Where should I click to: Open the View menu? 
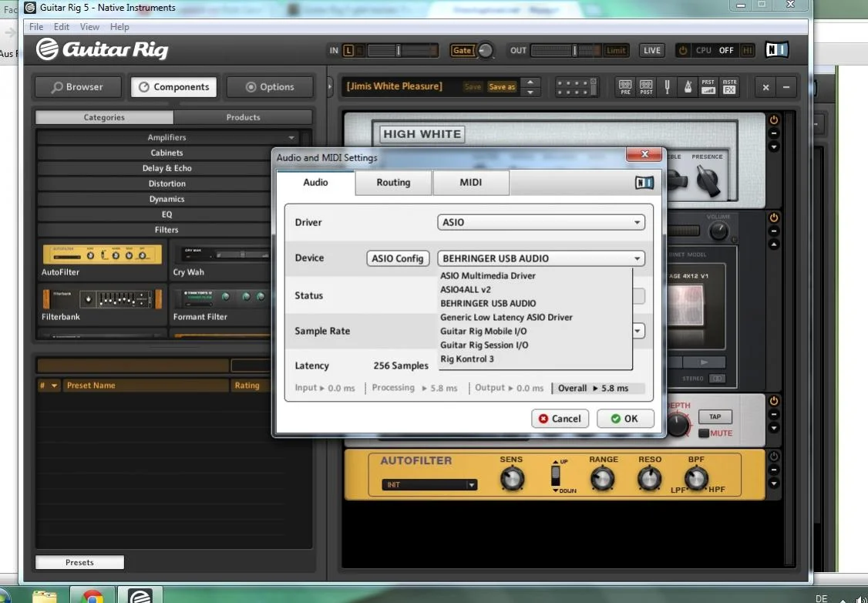(x=89, y=27)
